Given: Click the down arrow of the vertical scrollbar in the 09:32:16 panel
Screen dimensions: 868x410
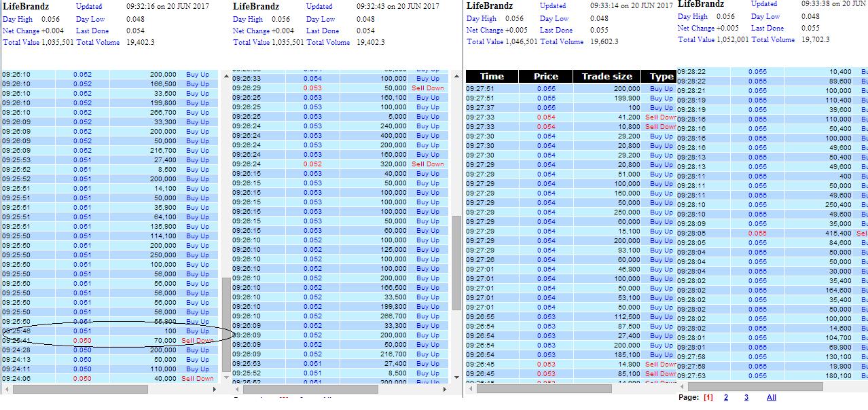Looking at the screenshot, I should coord(227,378).
